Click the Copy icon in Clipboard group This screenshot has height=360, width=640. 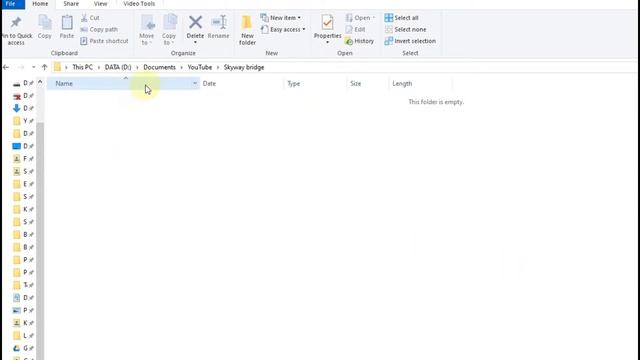[44, 22]
